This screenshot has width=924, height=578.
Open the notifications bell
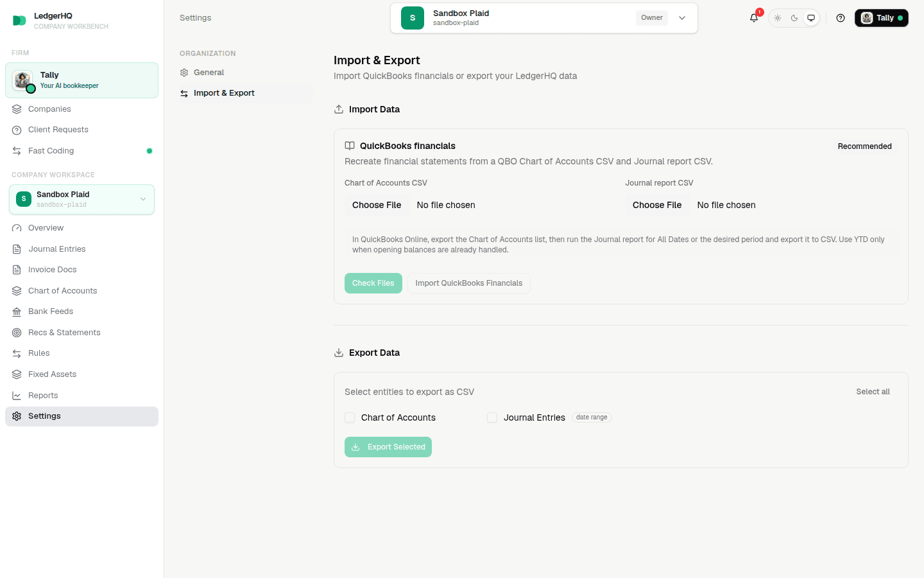point(754,18)
